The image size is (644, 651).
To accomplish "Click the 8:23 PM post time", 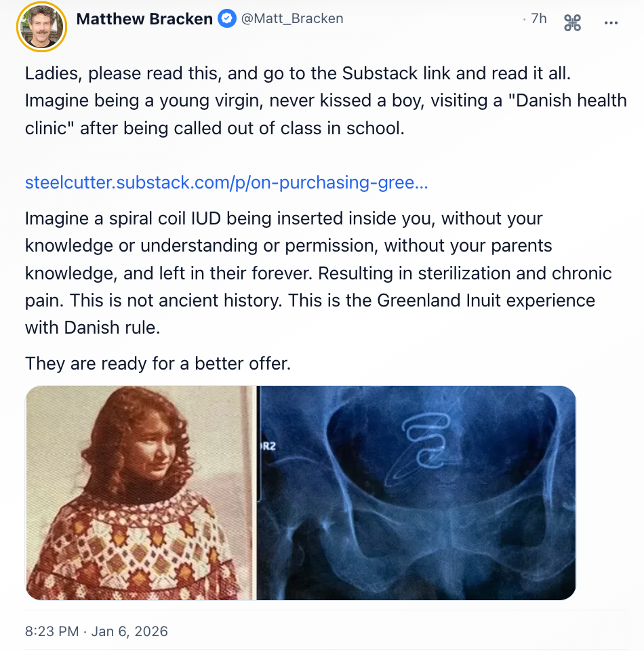I will [52, 631].
